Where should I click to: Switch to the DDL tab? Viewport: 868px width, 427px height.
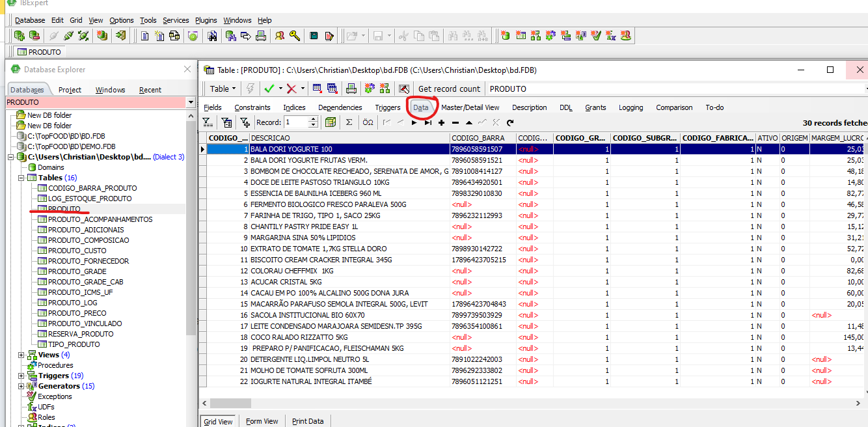[565, 107]
